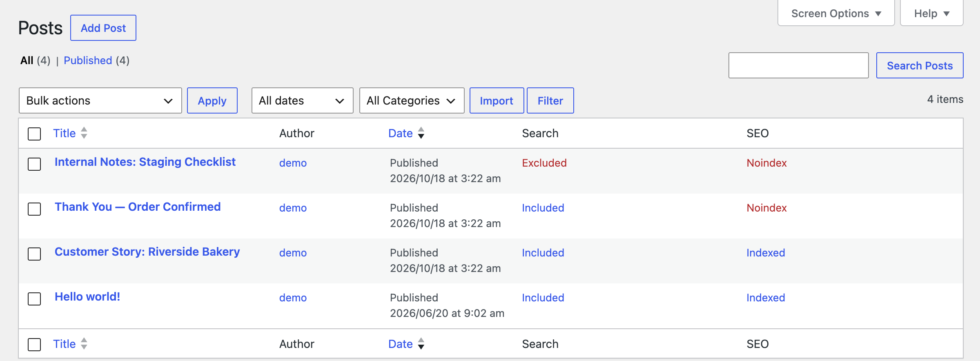Apply the selected bulk action
The height and width of the screenshot is (361, 980).
(212, 100)
